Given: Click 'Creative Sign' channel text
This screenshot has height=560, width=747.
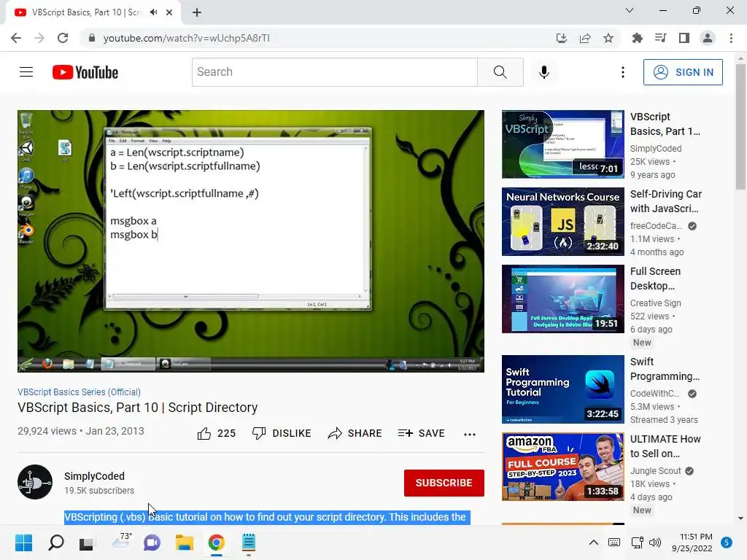Looking at the screenshot, I should [656, 303].
